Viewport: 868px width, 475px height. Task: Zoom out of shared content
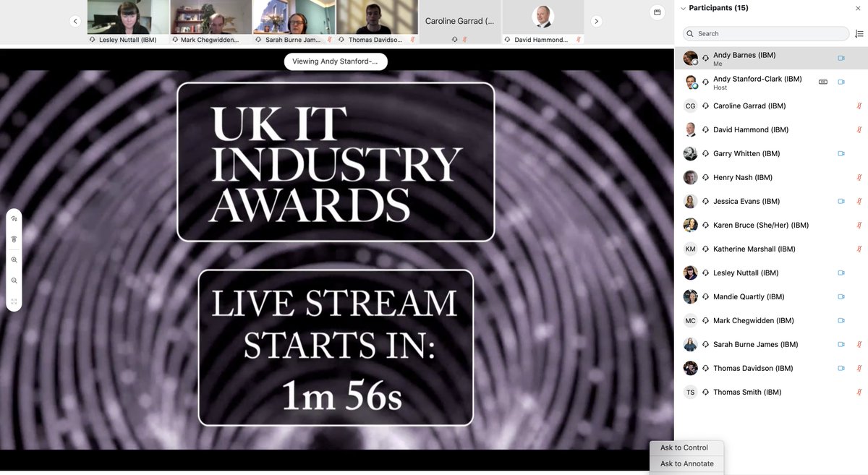point(14,281)
